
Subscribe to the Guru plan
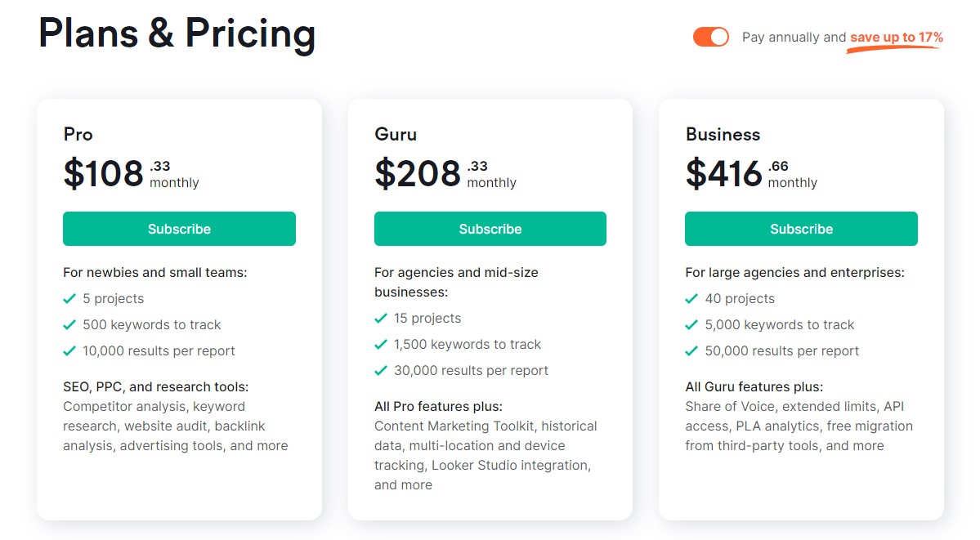(490, 229)
